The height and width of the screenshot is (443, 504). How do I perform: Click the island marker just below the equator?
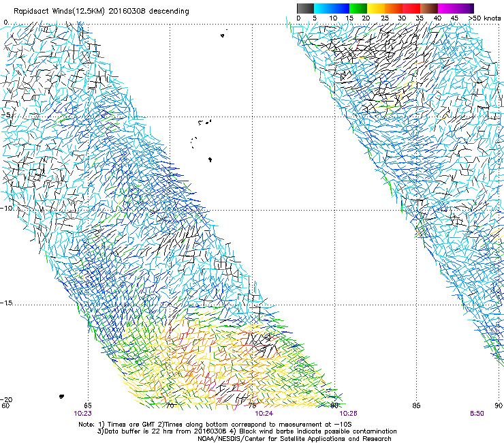pos(223,35)
